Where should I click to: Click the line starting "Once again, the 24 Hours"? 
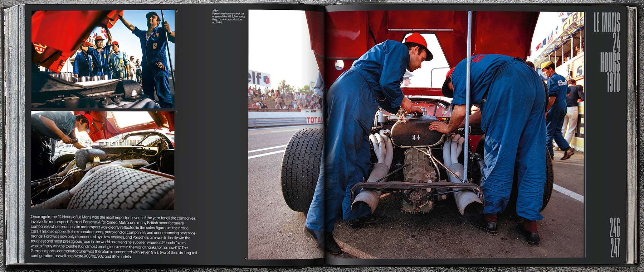[113, 218]
